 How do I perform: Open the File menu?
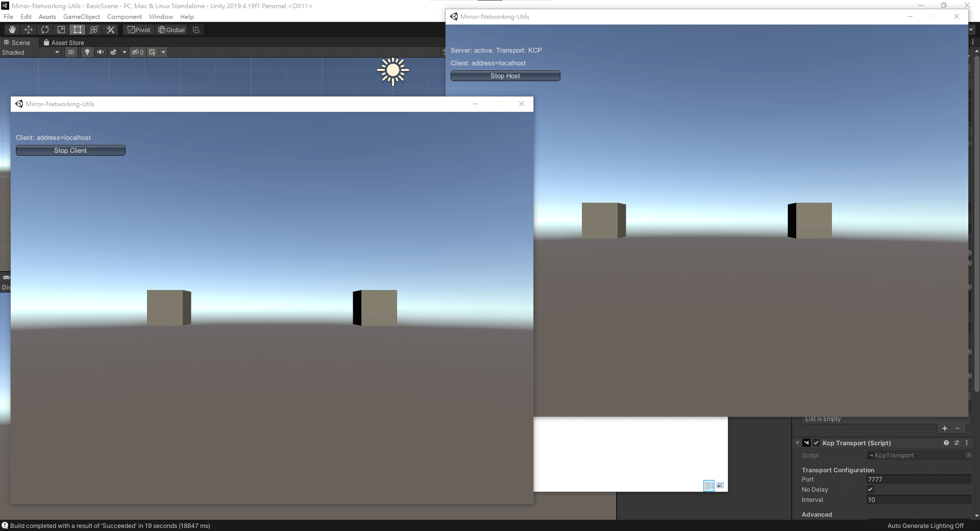(9, 16)
